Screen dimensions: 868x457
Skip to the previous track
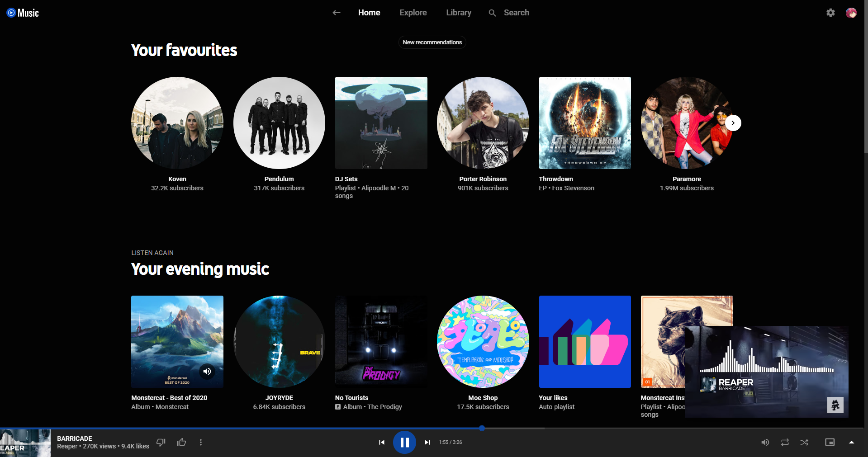point(382,442)
